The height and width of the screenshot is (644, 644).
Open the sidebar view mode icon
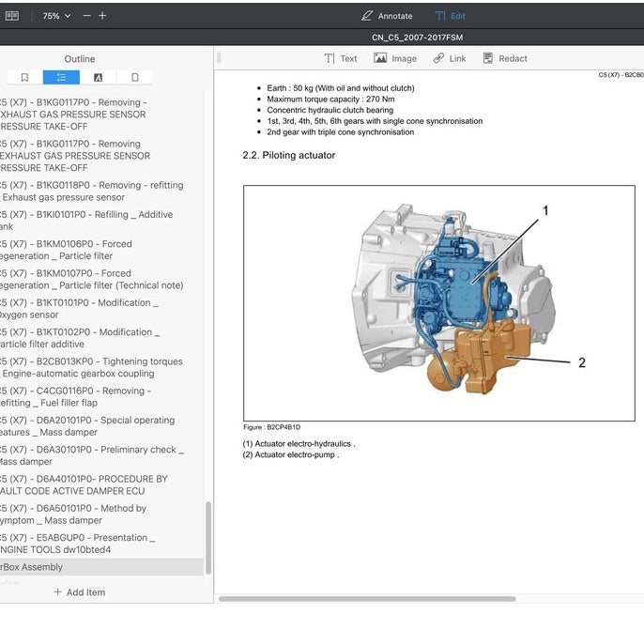pos(12,16)
